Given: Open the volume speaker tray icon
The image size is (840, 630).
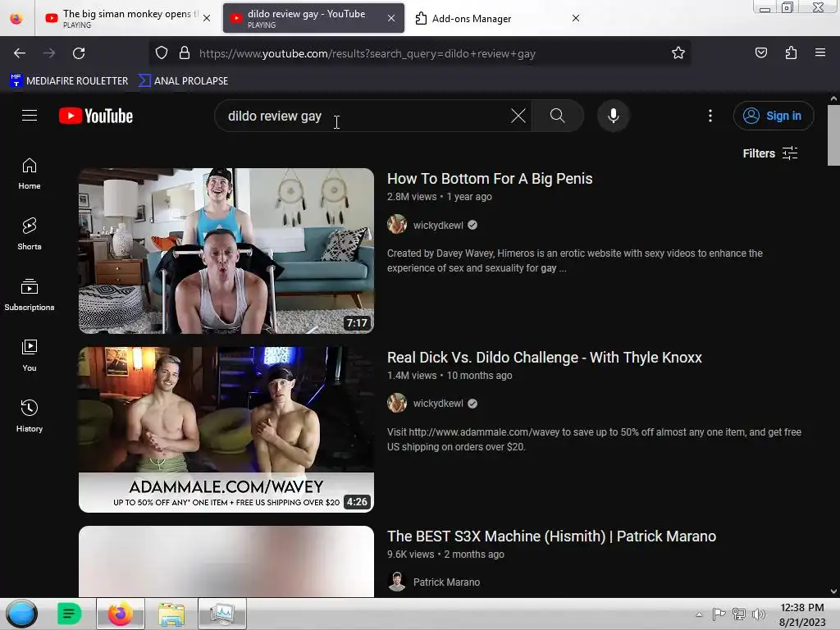Looking at the screenshot, I should pos(758,614).
